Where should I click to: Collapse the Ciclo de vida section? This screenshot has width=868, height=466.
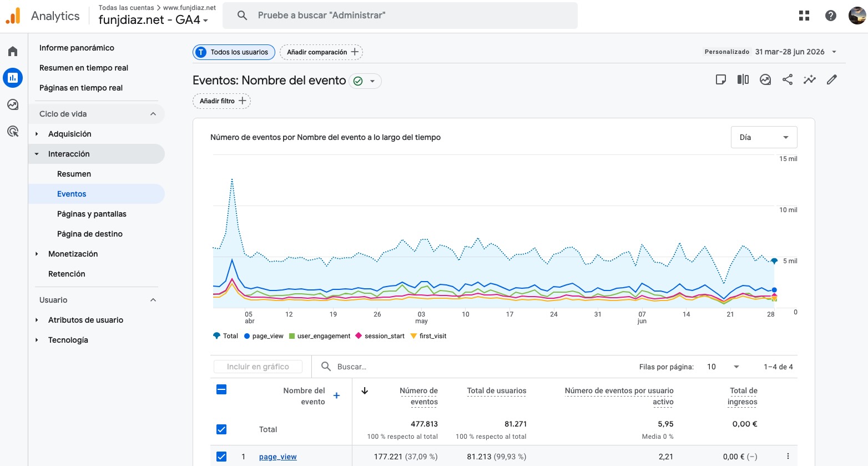153,114
